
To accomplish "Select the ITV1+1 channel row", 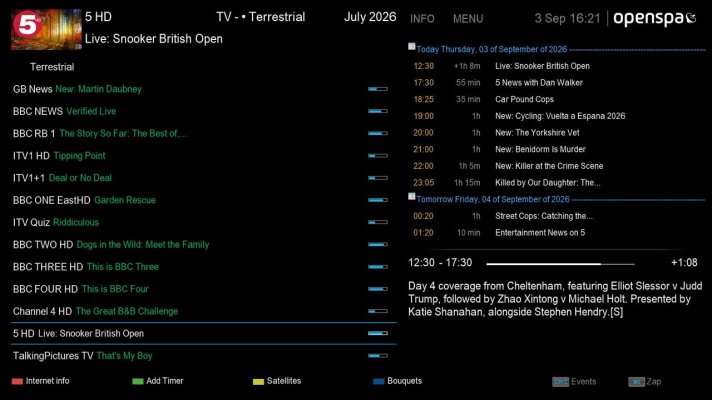I will [203, 178].
